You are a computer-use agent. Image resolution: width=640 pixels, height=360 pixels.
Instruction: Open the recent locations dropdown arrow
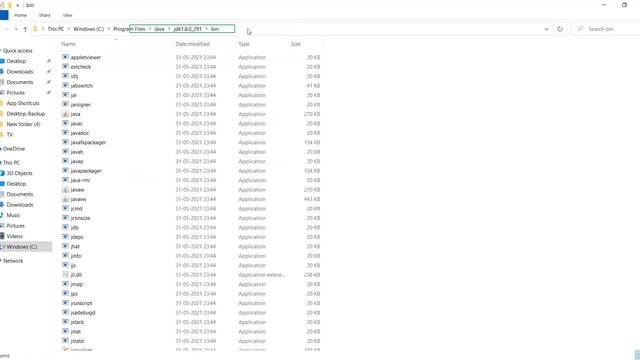(16, 29)
